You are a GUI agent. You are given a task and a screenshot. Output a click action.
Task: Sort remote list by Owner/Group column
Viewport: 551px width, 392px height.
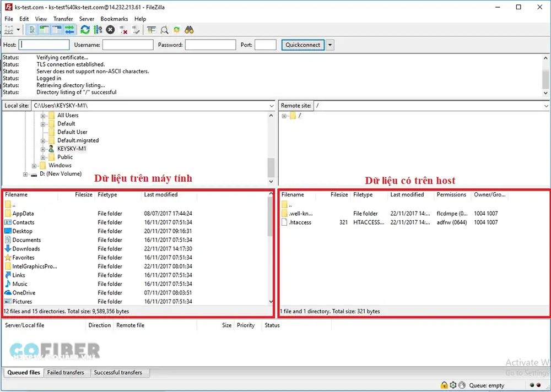[489, 194]
